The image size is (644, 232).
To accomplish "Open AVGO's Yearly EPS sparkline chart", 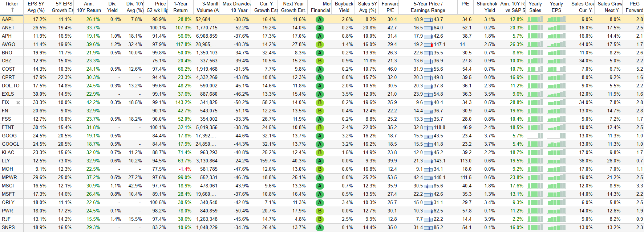I will point(556,44).
